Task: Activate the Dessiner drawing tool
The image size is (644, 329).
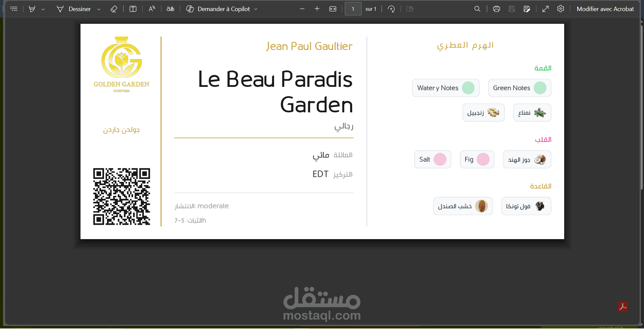Action: tap(74, 9)
